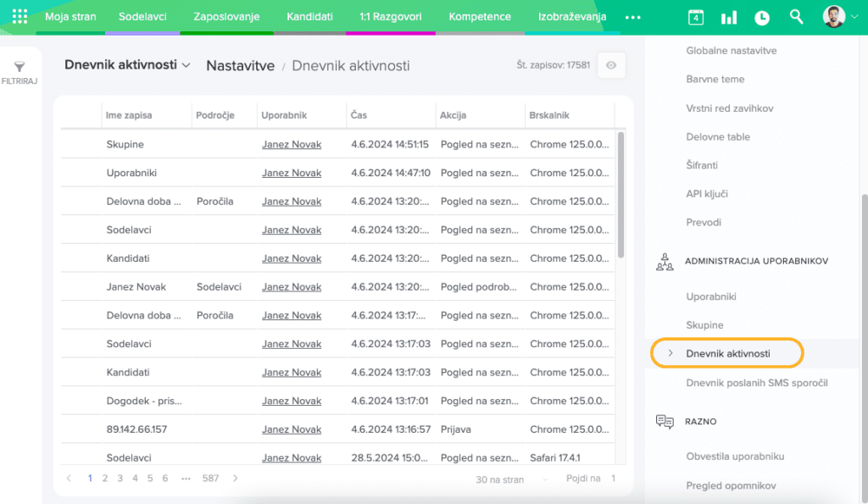Open the 30 na stran page-size selector
The image size is (868, 504).
coord(499,479)
